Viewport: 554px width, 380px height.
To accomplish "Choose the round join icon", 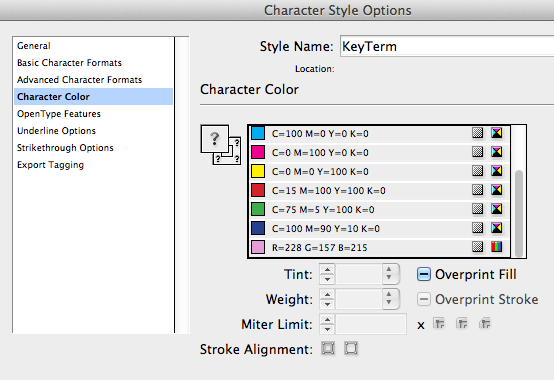I will (x=462, y=323).
